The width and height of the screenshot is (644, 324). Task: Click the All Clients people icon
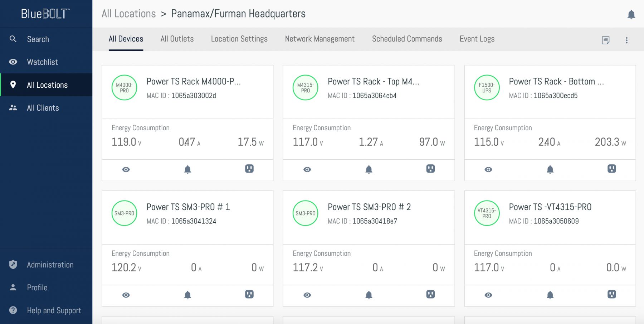pos(13,108)
